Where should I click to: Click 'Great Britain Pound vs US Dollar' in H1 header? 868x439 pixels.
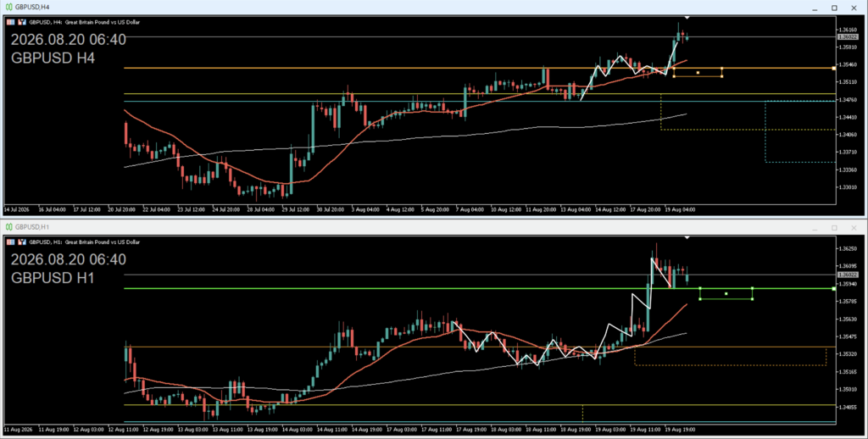point(103,242)
